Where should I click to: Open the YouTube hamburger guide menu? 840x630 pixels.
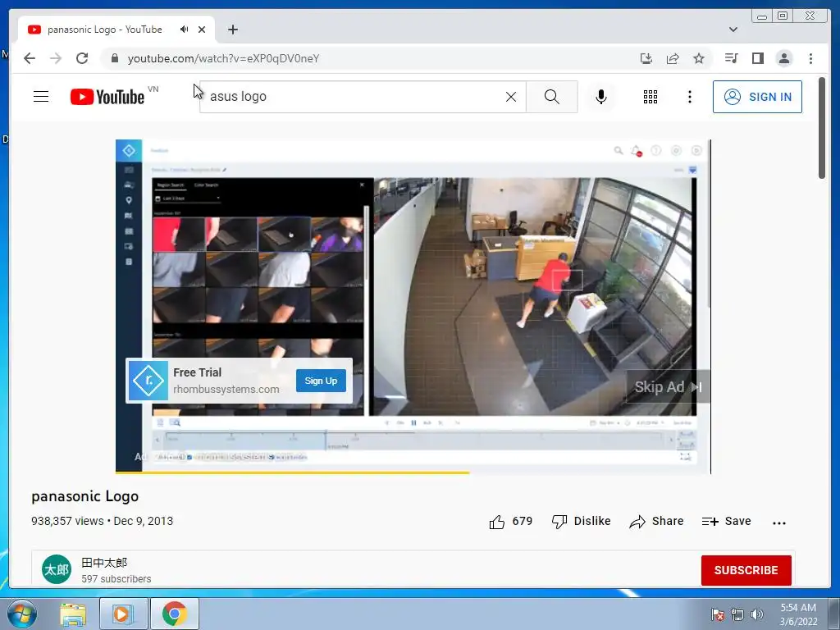(x=41, y=97)
